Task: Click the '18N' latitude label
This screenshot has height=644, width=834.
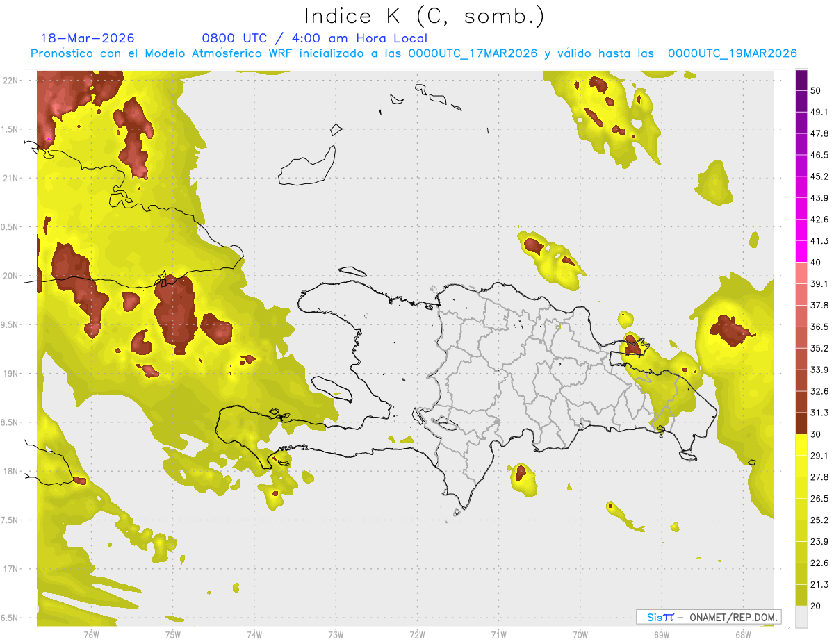Action: tap(11, 471)
